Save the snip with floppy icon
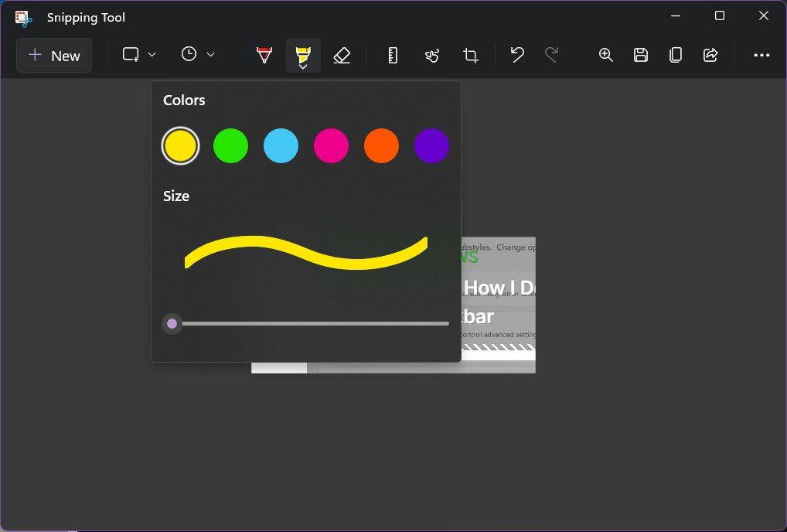This screenshot has height=532, width=787. coord(640,55)
